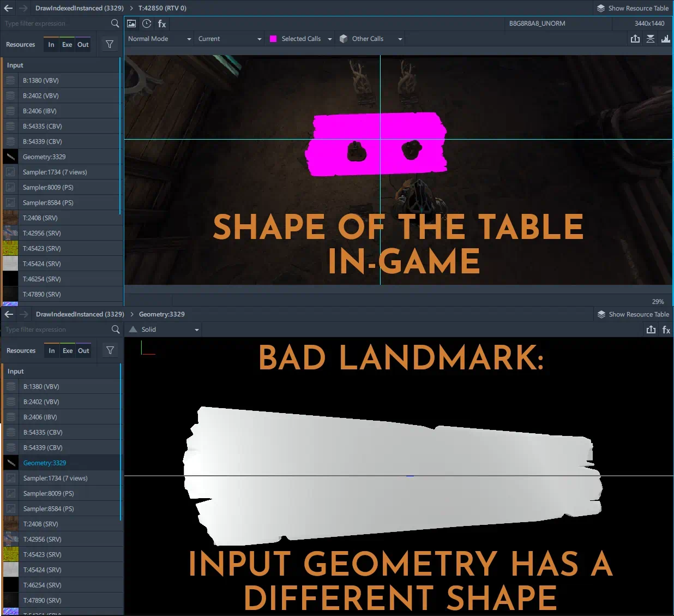Click the top Show Resource Table button
Image resolution: width=674 pixels, height=616 pixels.
(x=633, y=8)
